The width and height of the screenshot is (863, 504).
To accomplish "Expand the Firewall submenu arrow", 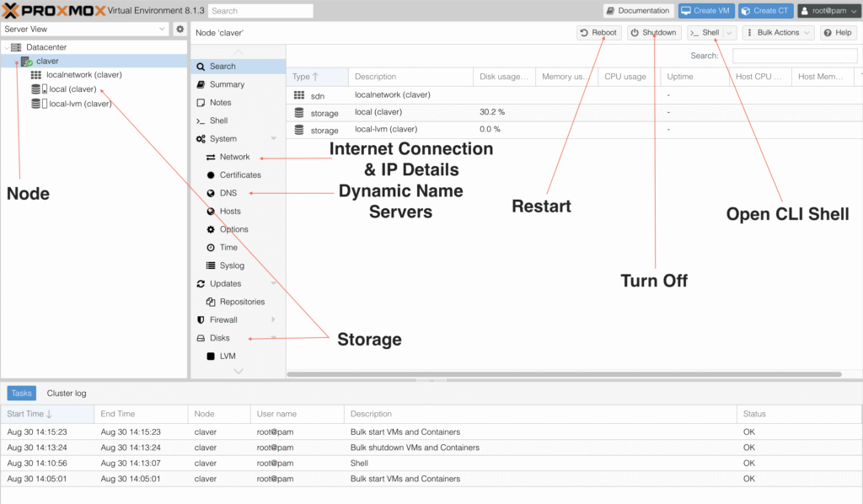I will pos(273,320).
